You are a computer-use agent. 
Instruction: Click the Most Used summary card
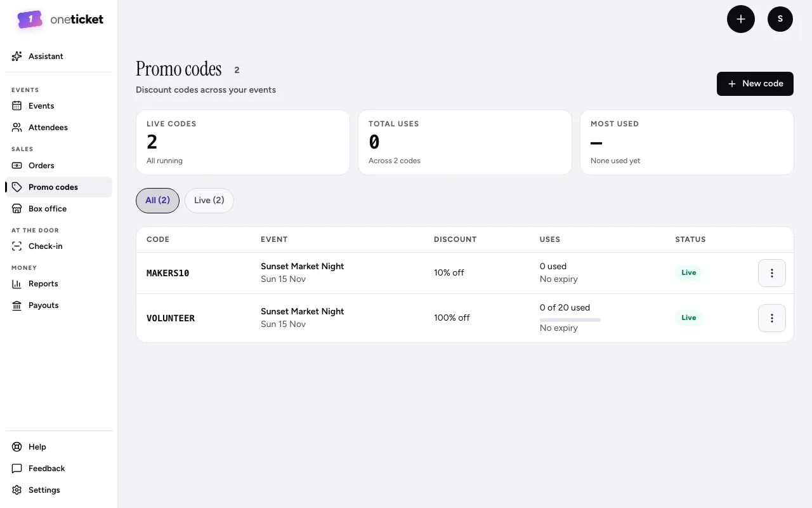[x=687, y=142]
